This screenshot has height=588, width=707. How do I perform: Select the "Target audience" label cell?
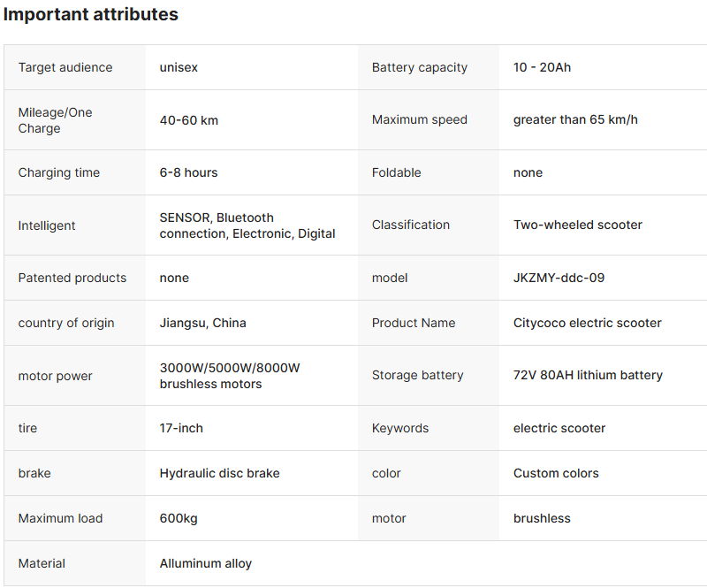tap(65, 67)
